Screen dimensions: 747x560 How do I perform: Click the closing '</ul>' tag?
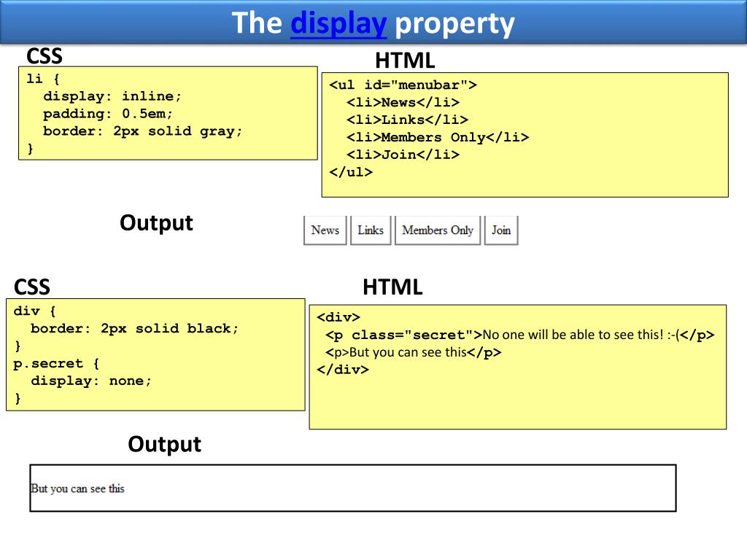pyautogui.click(x=351, y=172)
